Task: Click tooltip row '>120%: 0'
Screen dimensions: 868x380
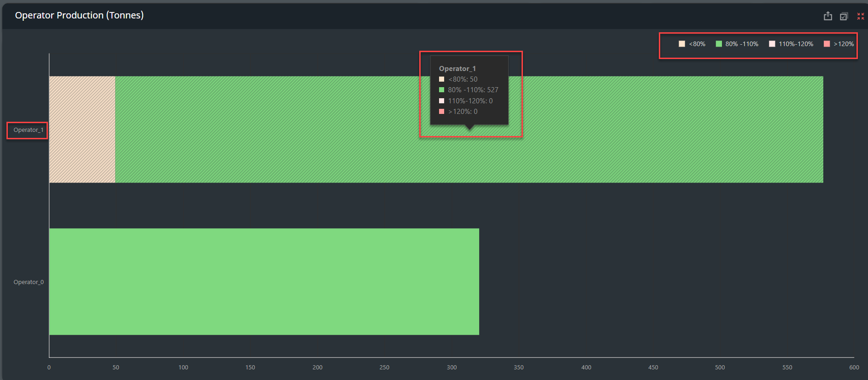Action: 458,112
